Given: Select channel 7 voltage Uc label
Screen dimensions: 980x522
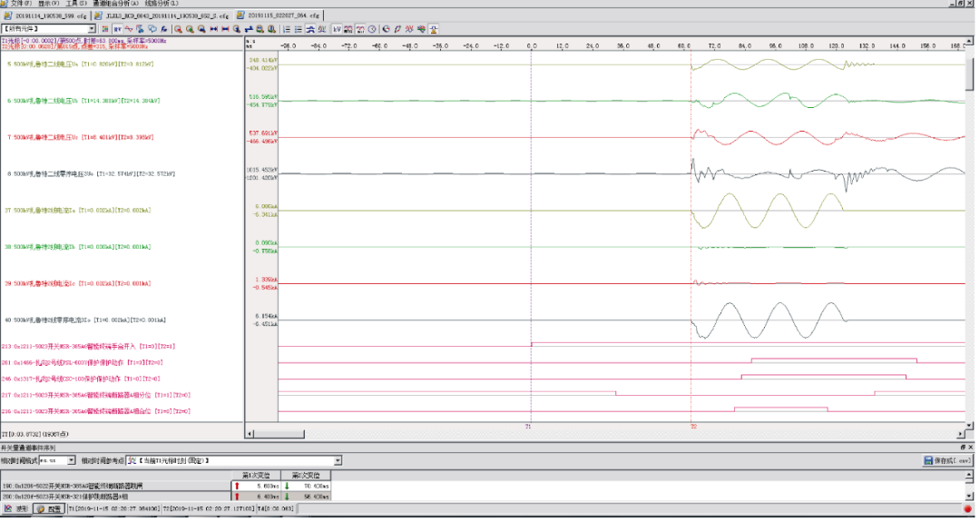Looking at the screenshot, I should [80, 137].
